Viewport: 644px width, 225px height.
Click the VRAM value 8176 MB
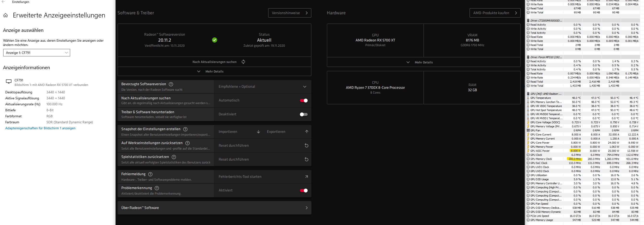[x=472, y=40]
